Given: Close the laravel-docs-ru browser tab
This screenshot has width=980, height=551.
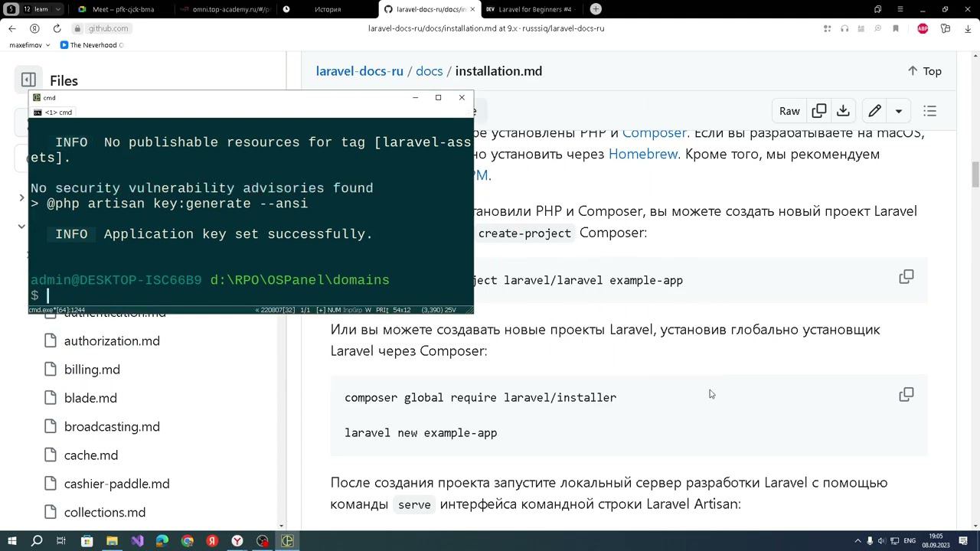Looking at the screenshot, I should tap(472, 9).
